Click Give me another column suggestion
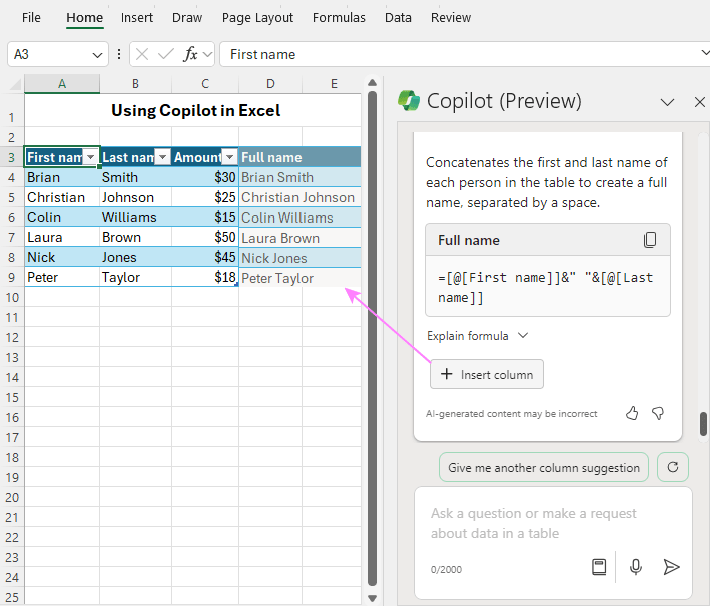 tap(544, 467)
